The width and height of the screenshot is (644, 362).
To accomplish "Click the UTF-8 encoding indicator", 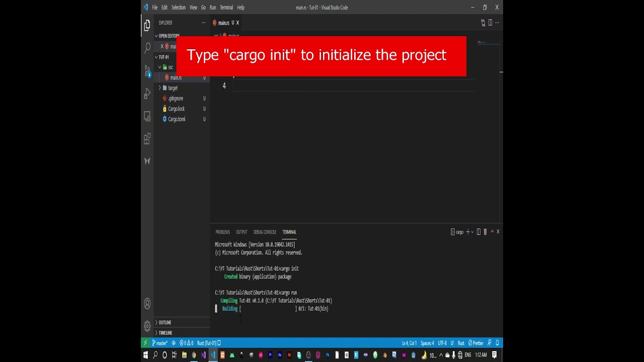I will [442, 343].
